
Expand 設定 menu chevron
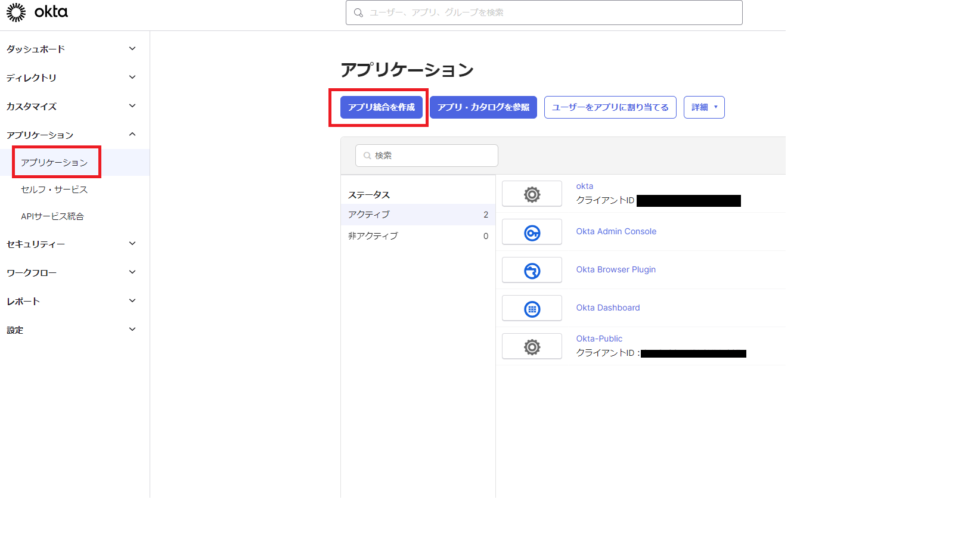[x=132, y=330]
